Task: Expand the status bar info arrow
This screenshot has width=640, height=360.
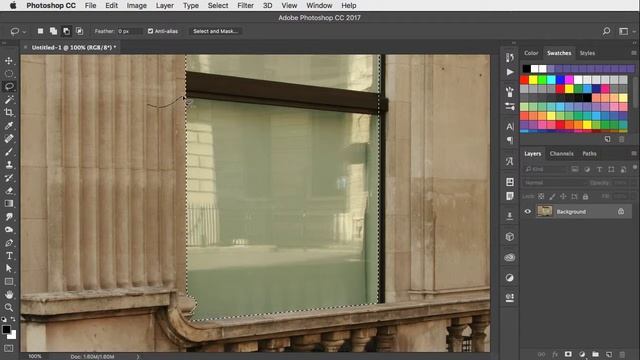Action: [x=138, y=357]
